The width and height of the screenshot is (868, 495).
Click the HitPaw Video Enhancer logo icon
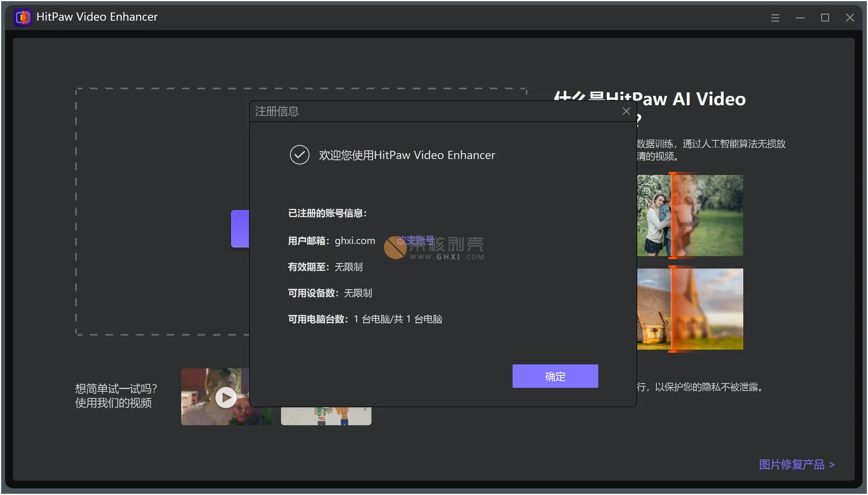[22, 17]
